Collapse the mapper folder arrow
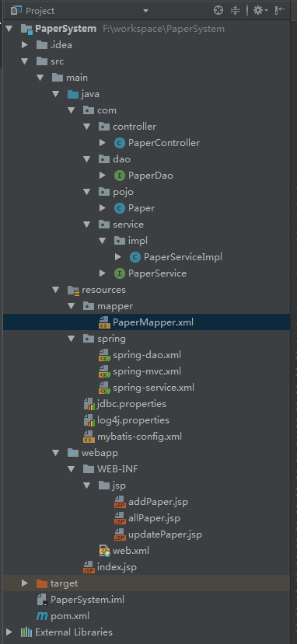Screen dimensions: 297x644 (71, 306)
